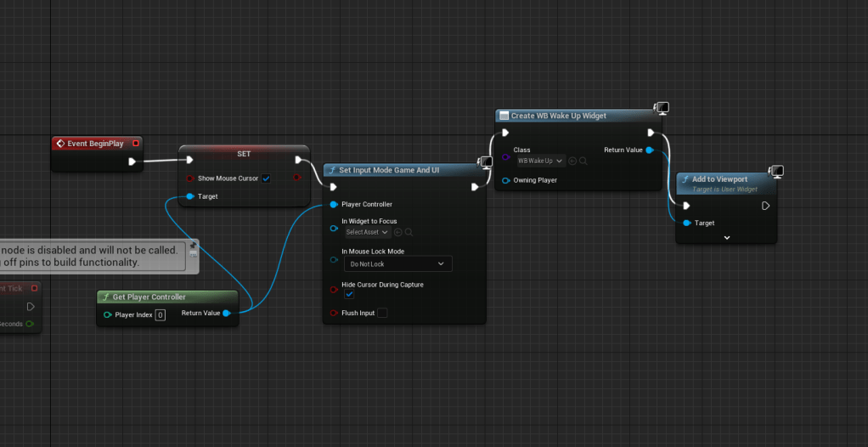Click Return Value pin on Create Widget node
This screenshot has width=868, height=447.
[649, 150]
